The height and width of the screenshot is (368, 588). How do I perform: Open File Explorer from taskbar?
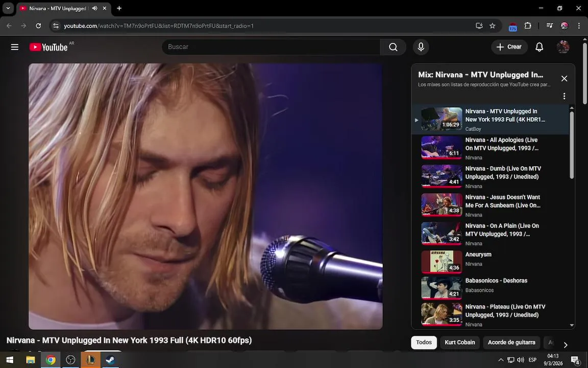click(x=30, y=360)
